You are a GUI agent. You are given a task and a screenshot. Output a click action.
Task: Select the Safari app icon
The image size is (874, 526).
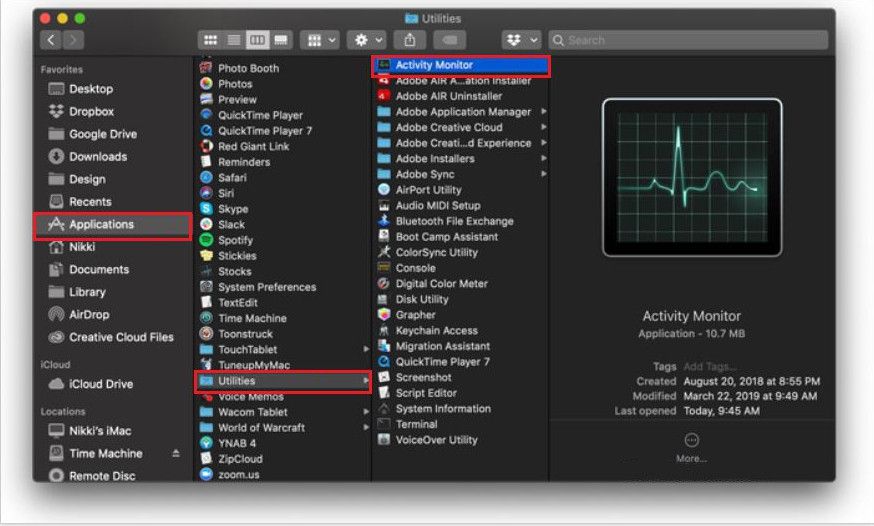[206, 178]
